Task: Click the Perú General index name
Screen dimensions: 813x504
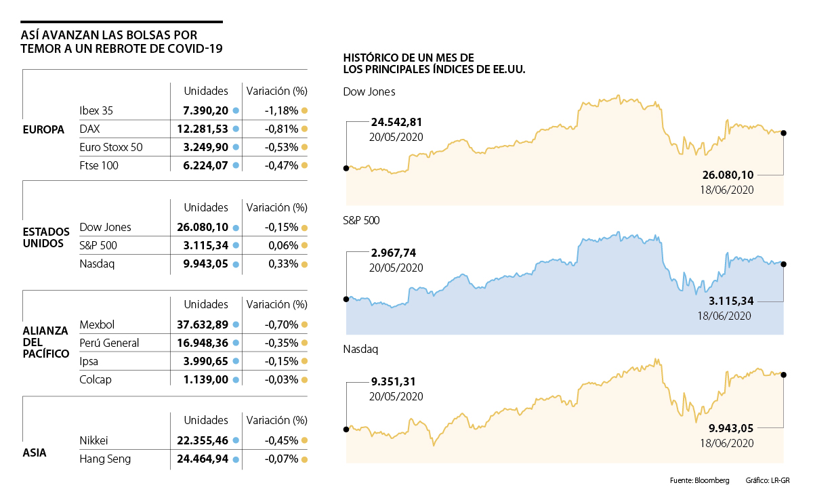Action: [109, 343]
